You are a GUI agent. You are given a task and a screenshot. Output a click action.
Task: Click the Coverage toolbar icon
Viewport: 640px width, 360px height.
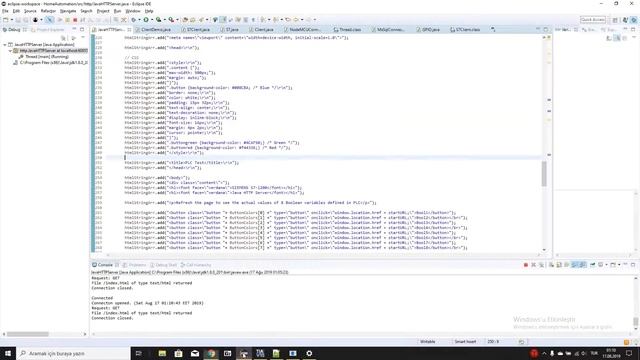point(158,20)
